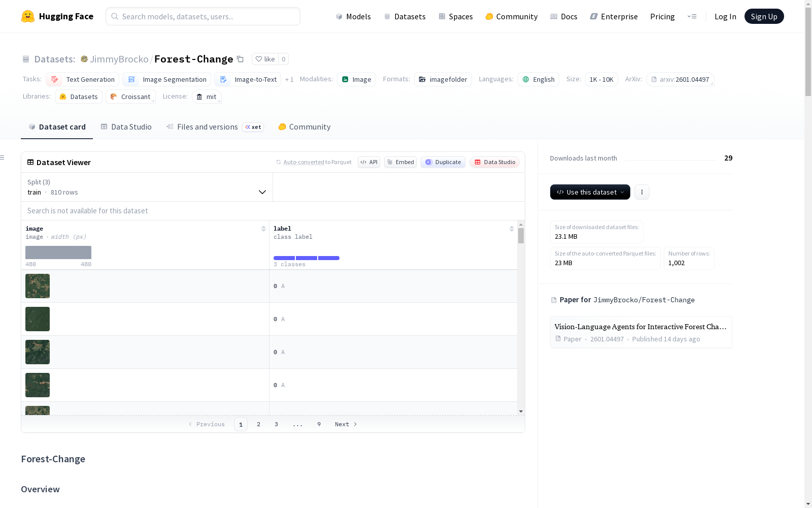Image resolution: width=812 pixels, height=508 pixels.
Task: Click the search models input field
Action: tap(203, 16)
